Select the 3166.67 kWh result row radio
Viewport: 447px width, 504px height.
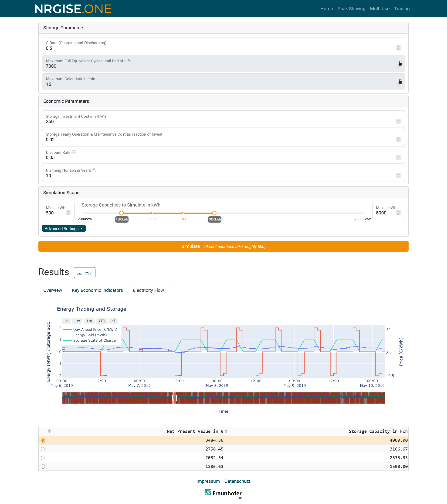point(43,449)
